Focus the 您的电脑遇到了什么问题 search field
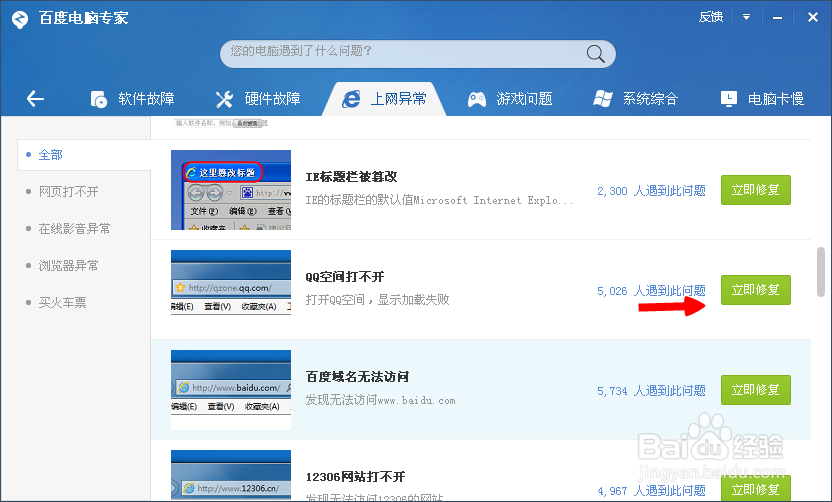This screenshot has height=502, width=832. tap(418, 54)
